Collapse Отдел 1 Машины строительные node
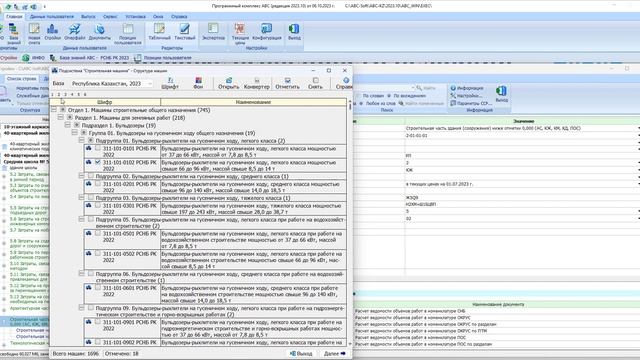 point(54,110)
